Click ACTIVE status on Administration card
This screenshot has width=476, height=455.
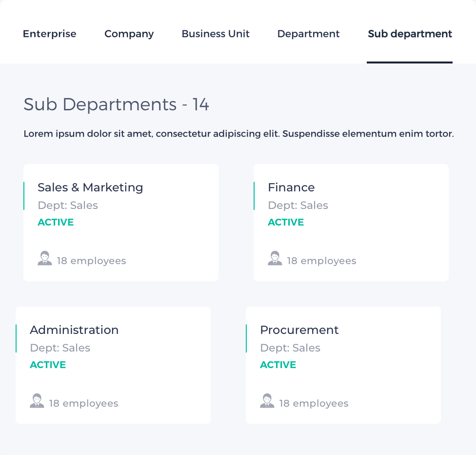(48, 365)
